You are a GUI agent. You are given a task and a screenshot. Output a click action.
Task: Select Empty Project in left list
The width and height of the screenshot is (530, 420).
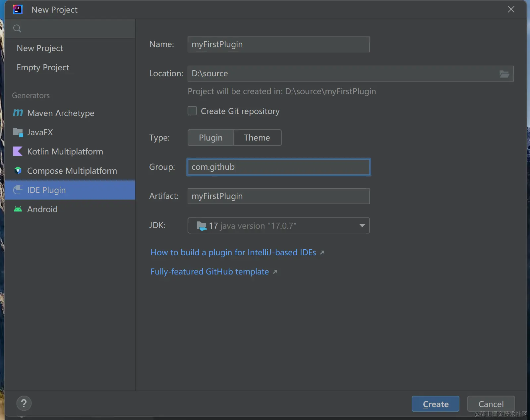[43, 67]
